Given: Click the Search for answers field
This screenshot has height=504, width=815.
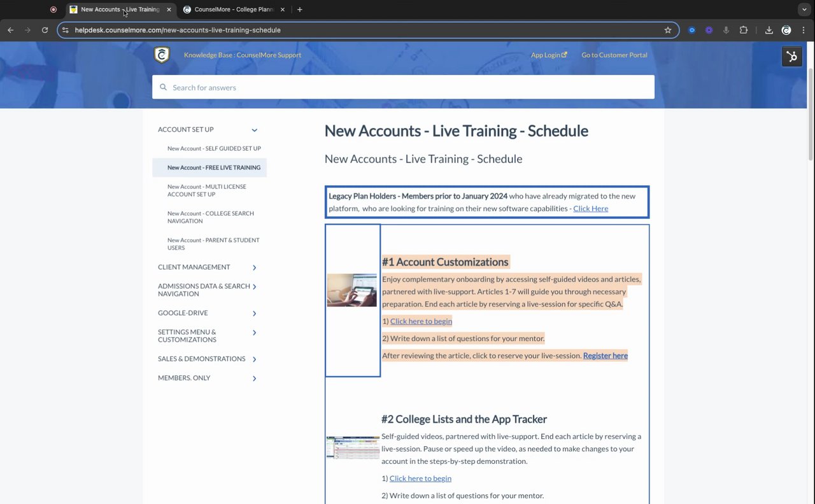Looking at the screenshot, I should 403,87.
